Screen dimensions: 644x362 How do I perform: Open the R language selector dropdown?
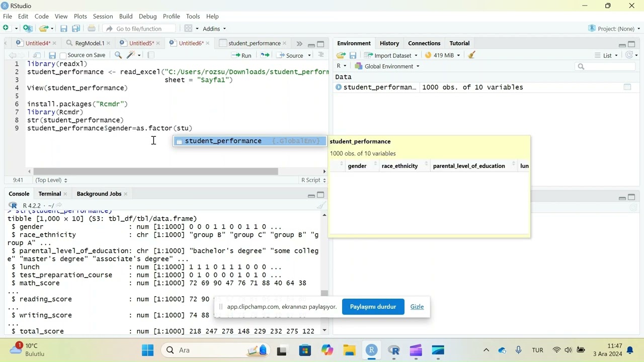click(342, 66)
